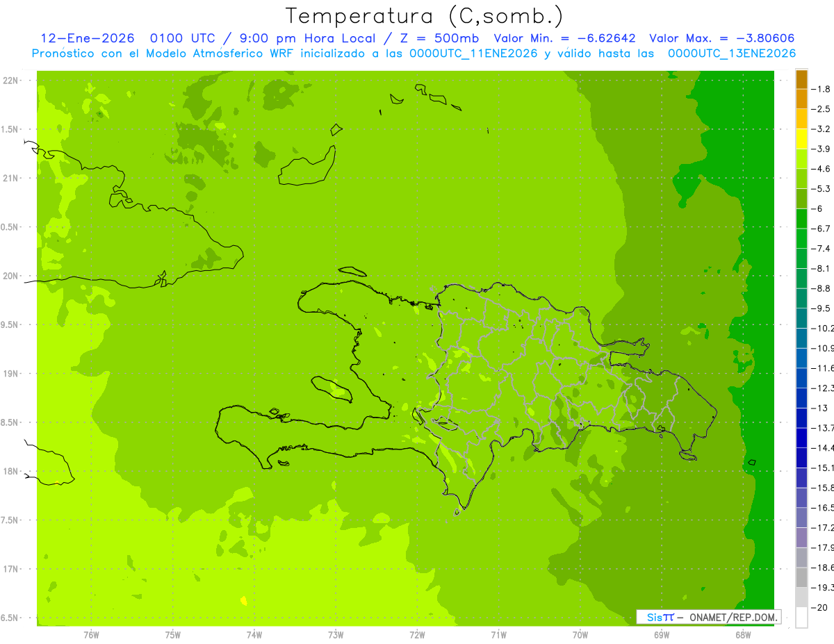Screen dimensions: 834x644
Task: Select the '-4.6' legend value
Action: pyautogui.click(x=821, y=169)
